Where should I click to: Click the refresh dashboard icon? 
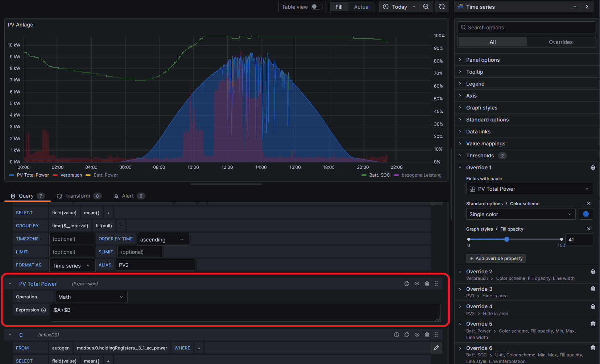click(442, 7)
